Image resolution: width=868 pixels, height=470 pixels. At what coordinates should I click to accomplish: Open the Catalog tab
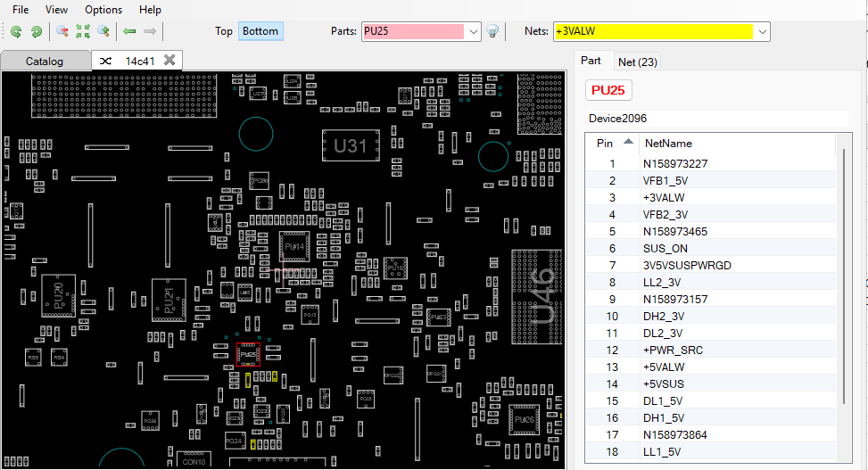(45, 62)
